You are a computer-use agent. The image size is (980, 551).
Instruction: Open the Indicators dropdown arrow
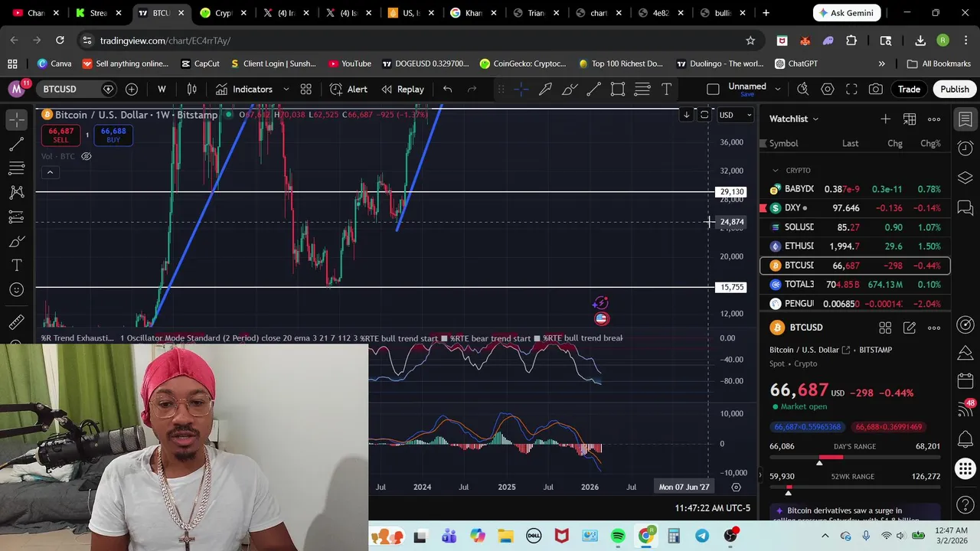286,90
